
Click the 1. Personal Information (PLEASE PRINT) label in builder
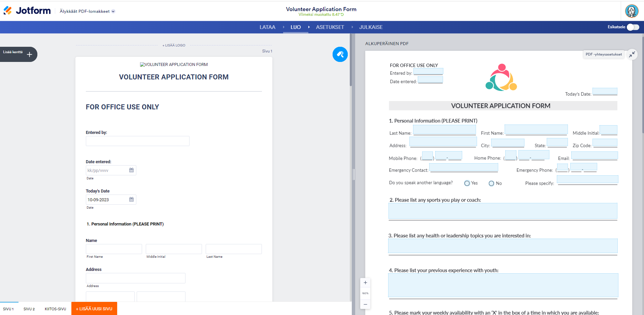[x=125, y=224]
